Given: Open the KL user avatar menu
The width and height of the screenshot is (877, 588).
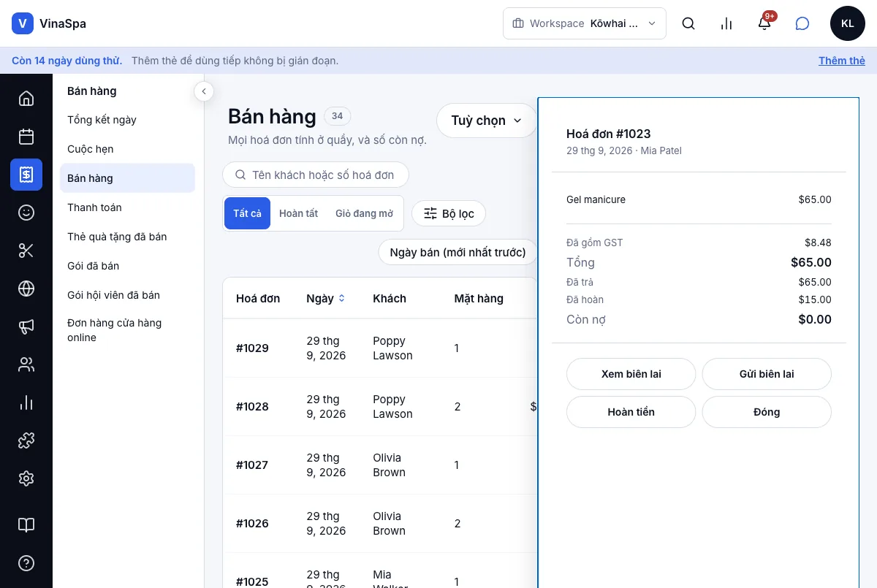Looking at the screenshot, I should [848, 23].
